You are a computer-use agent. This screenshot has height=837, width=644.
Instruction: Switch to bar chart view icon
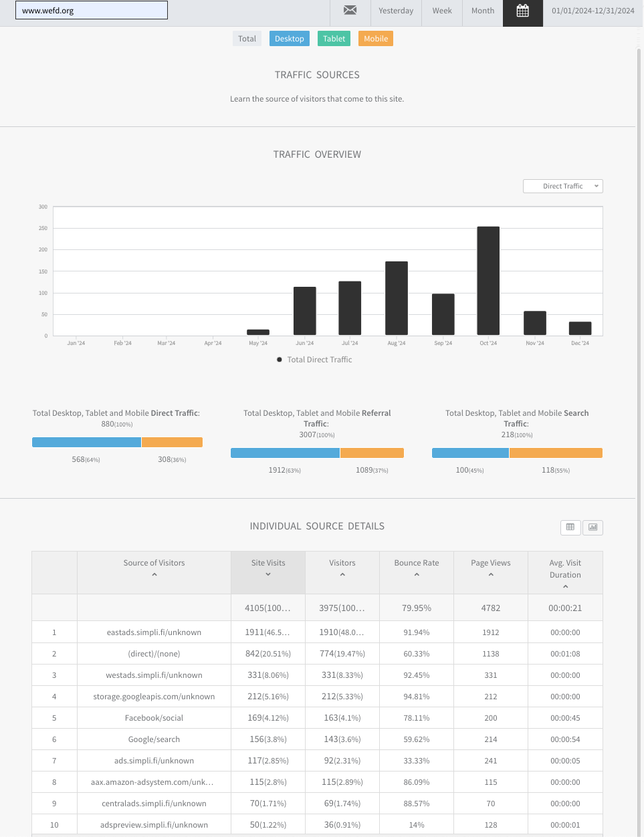pos(593,527)
